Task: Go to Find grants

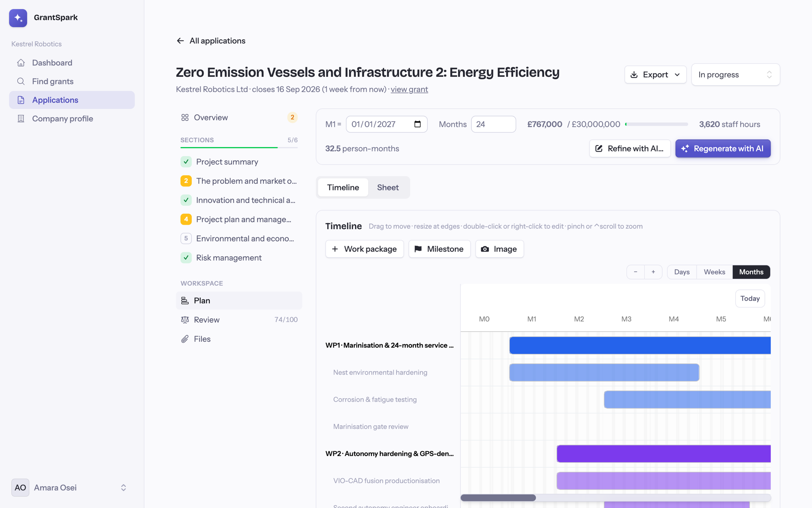Action: (72, 81)
